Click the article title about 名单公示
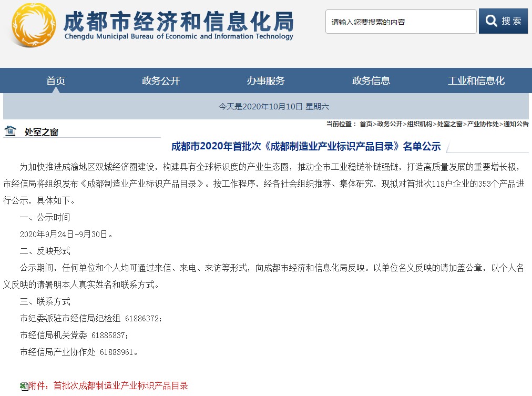 [x=306, y=146]
